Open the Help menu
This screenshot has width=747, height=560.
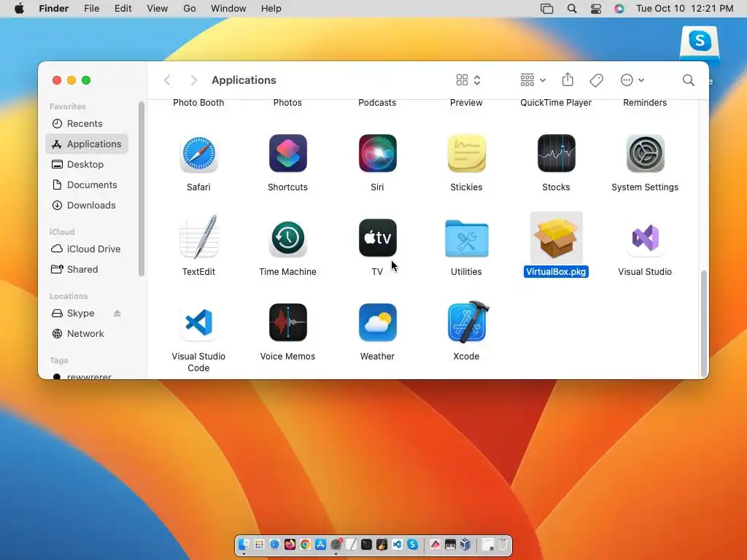pyautogui.click(x=271, y=9)
